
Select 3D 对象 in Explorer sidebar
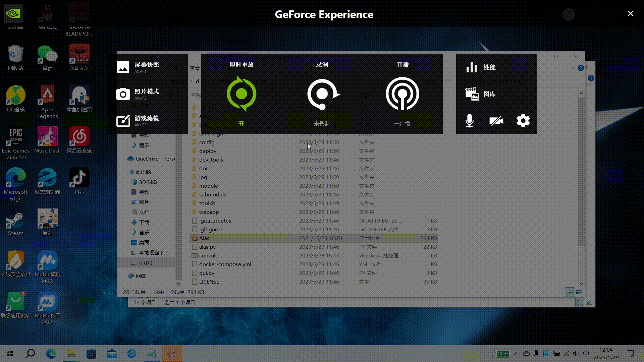(144, 182)
